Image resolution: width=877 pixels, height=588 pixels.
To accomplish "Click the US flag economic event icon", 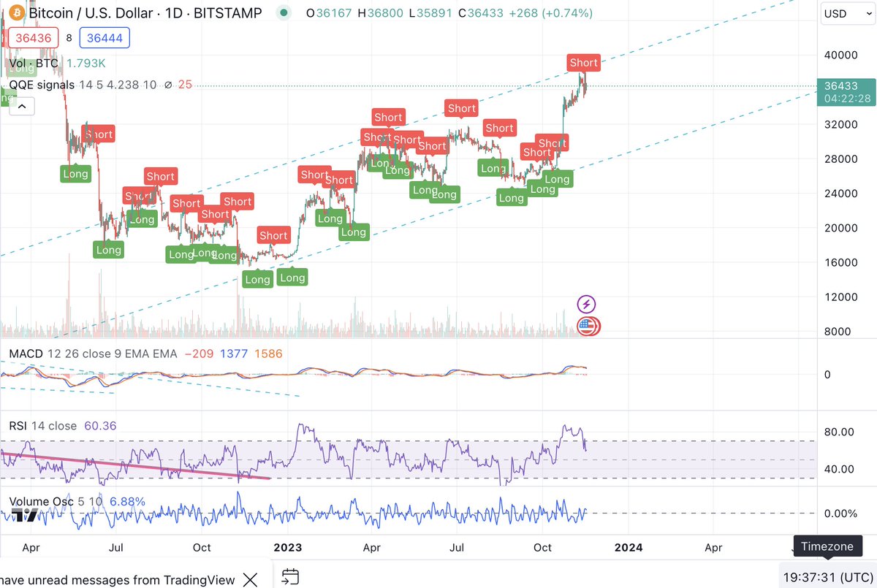I will click(x=588, y=326).
